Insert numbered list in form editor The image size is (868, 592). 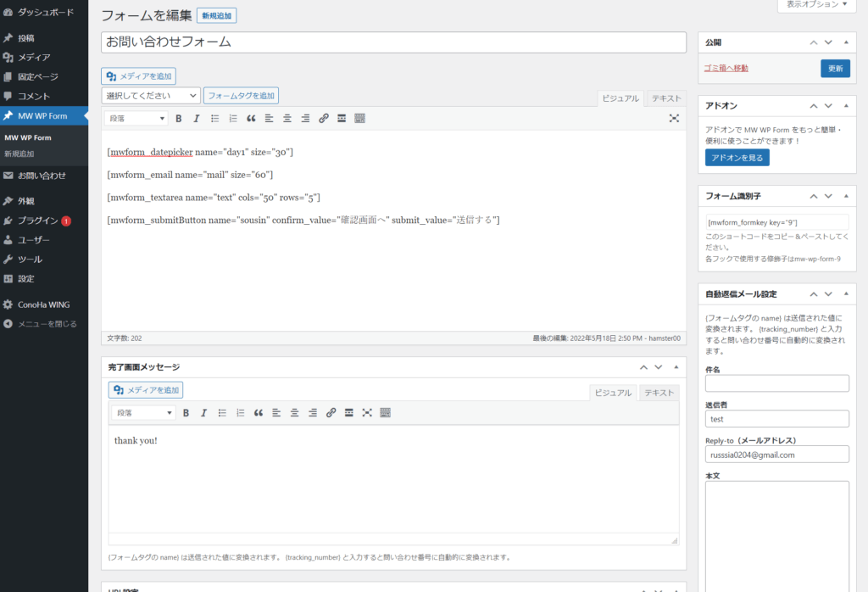point(233,119)
